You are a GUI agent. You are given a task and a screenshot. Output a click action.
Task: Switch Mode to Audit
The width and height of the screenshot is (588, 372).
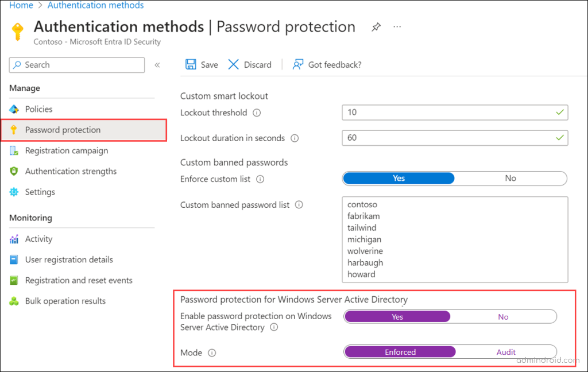pyautogui.click(x=506, y=352)
